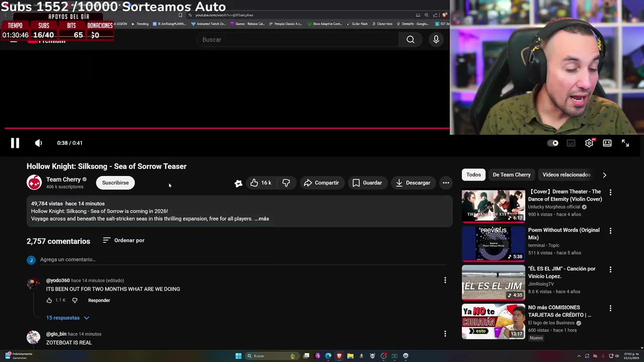Dislike the video with thumbs down
The width and height of the screenshot is (644, 362).
tap(286, 183)
